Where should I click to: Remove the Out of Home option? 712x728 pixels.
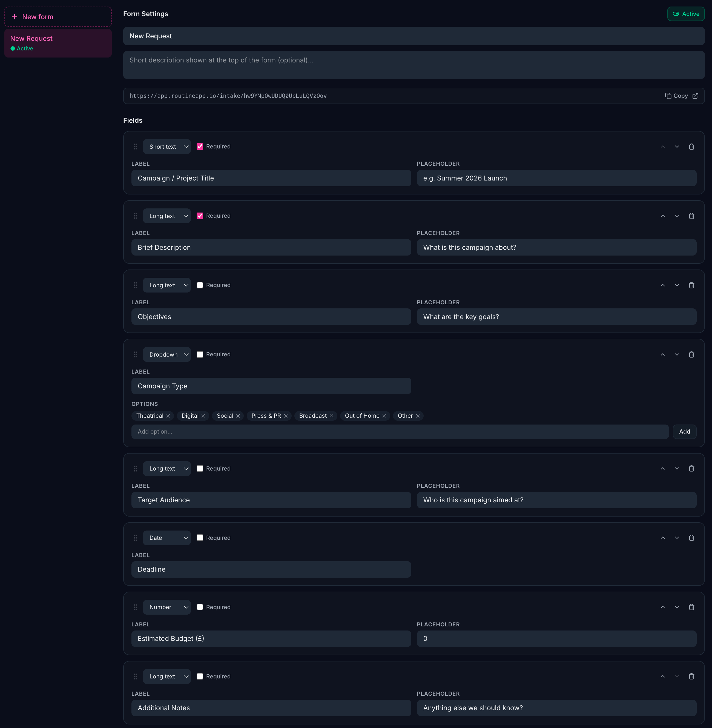coord(384,415)
